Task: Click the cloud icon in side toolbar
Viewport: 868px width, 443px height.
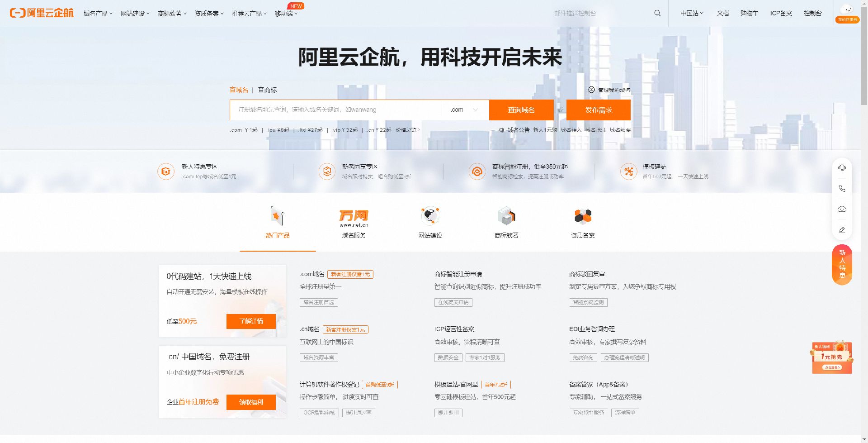Action: pos(842,209)
